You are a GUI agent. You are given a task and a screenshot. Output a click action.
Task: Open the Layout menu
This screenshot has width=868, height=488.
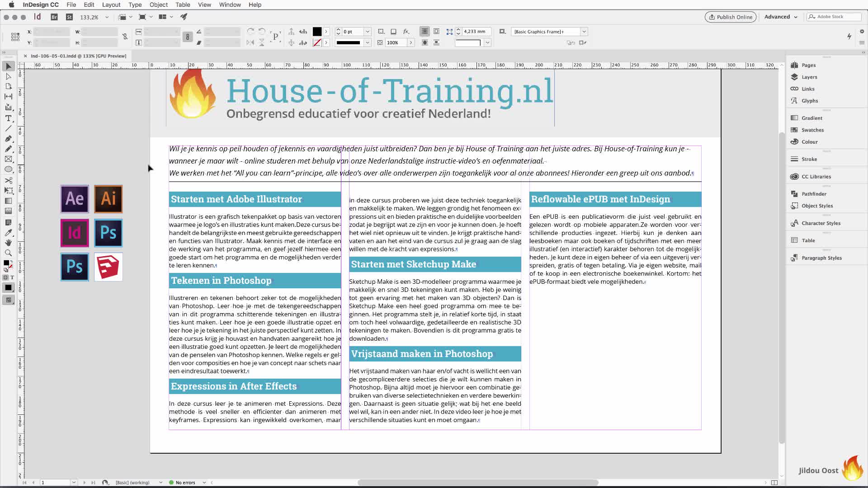(x=111, y=5)
